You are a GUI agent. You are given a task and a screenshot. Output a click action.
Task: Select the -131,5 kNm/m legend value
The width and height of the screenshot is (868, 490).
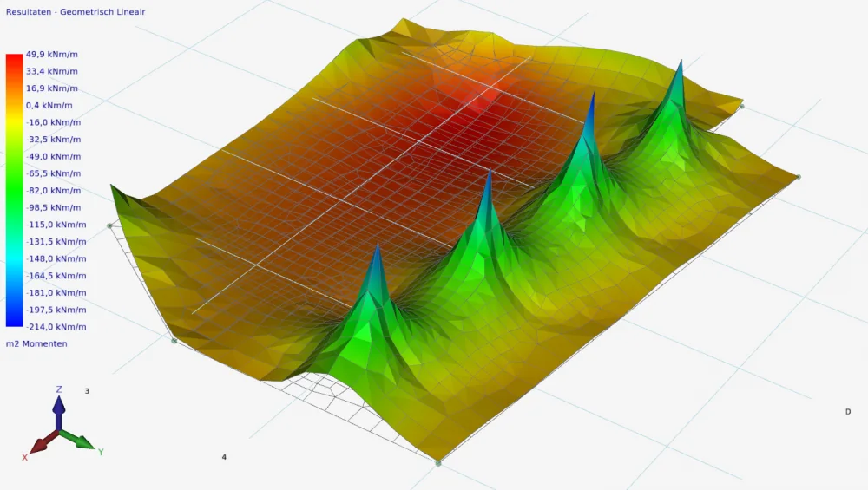click(x=56, y=242)
